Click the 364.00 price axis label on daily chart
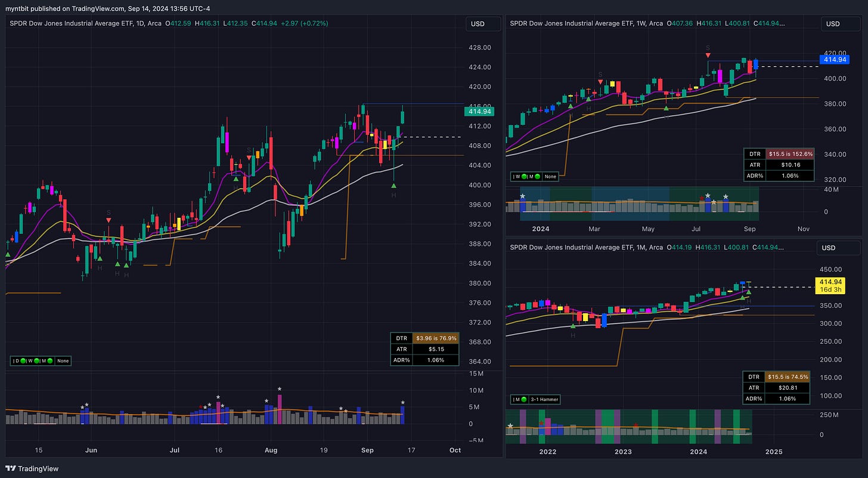 [x=480, y=362]
